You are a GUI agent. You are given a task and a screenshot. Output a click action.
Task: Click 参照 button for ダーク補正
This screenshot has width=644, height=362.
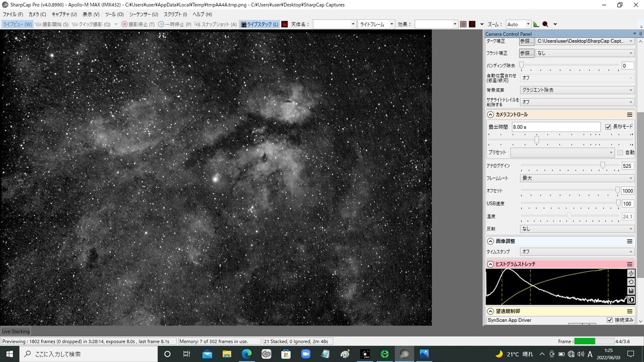click(x=527, y=41)
